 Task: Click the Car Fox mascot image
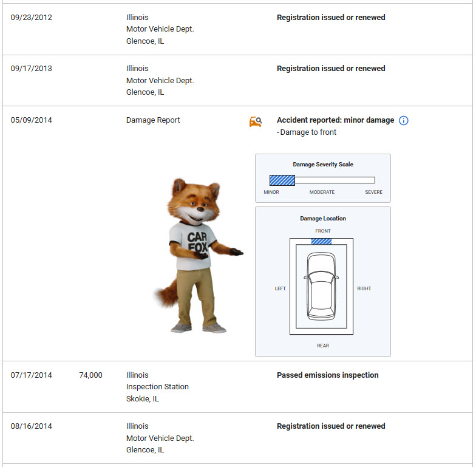coord(199,256)
